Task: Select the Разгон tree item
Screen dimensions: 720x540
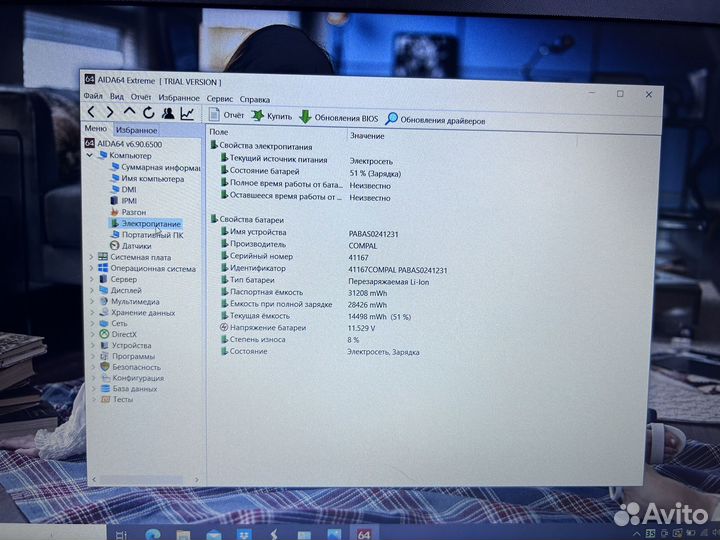Action: (128, 212)
